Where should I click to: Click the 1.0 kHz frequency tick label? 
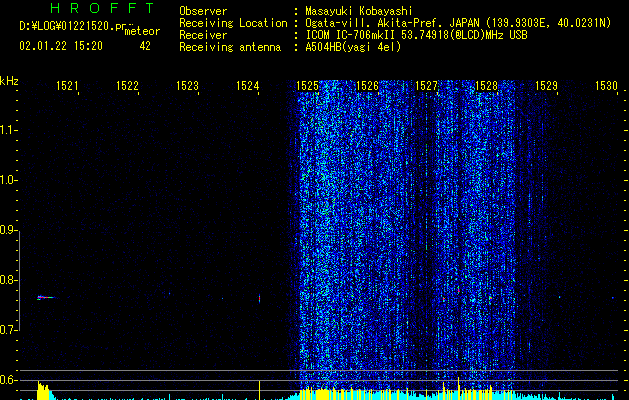coord(8,180)
